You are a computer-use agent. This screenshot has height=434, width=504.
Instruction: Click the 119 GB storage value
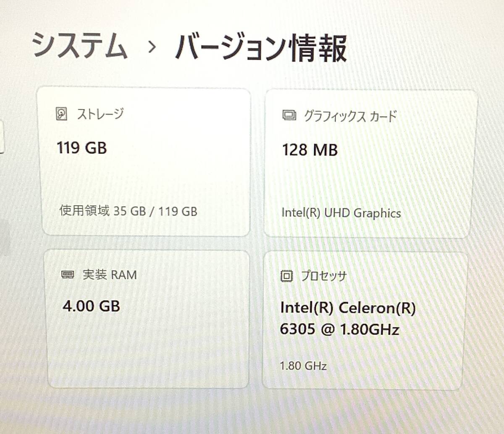(x=82, y=148)
